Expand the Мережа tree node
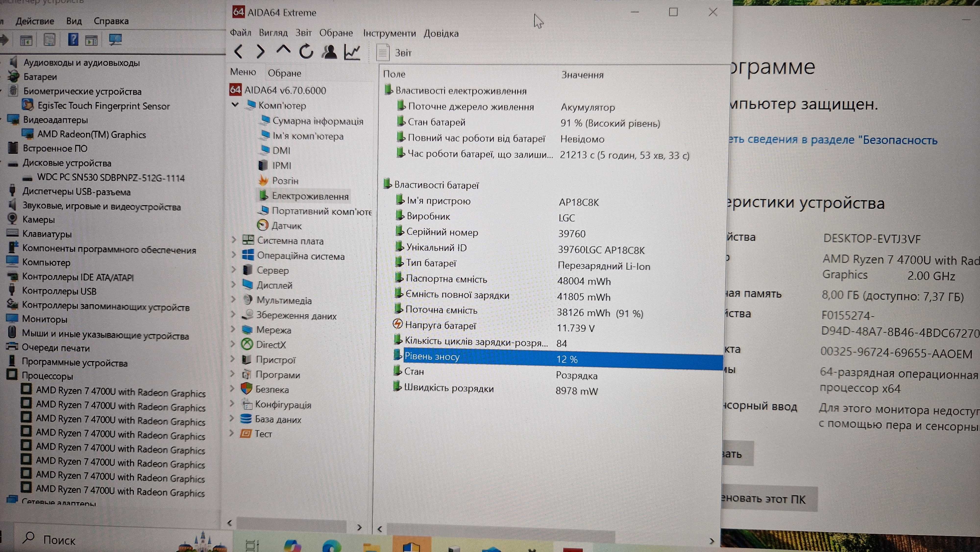This screenshot has height=552, width=980. click(233, 329)
